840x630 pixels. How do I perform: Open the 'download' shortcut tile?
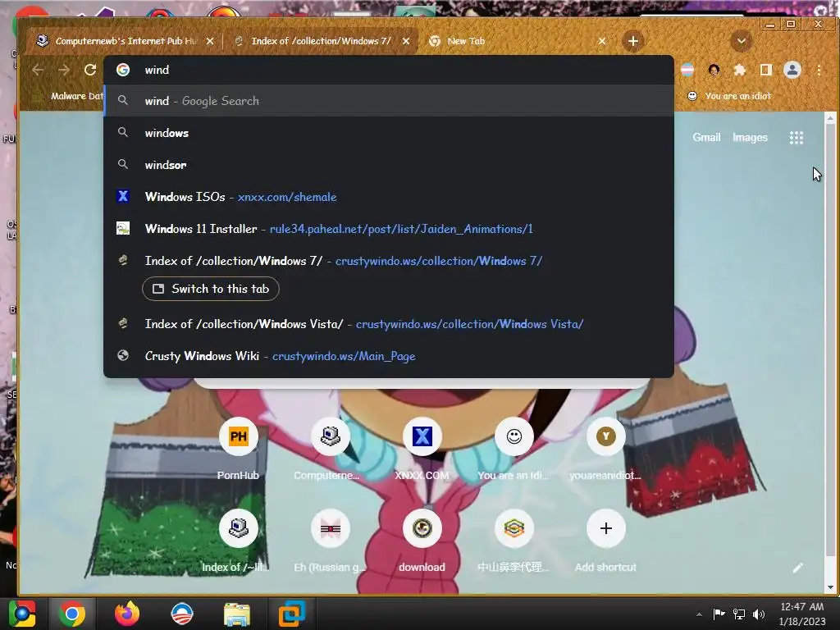tap(422, 541)
